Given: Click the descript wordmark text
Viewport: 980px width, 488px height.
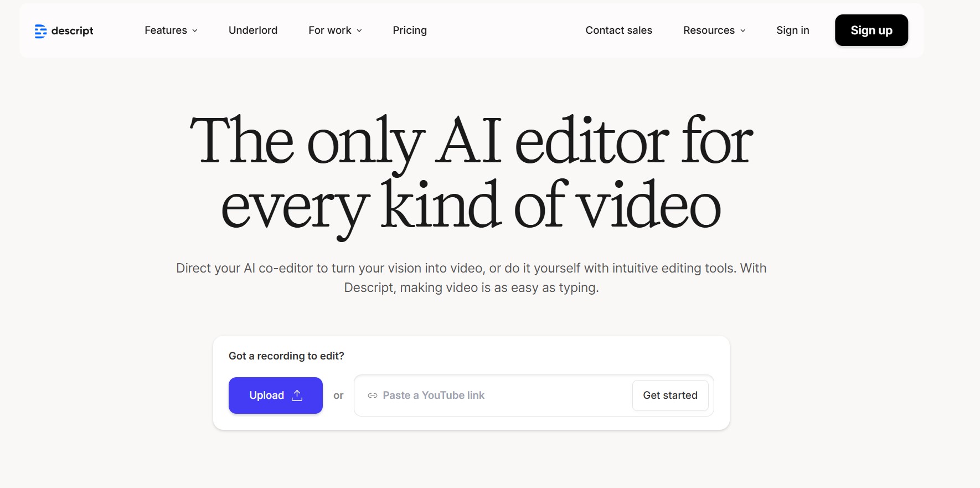Looking at the screenshot, I should (72, 31).
